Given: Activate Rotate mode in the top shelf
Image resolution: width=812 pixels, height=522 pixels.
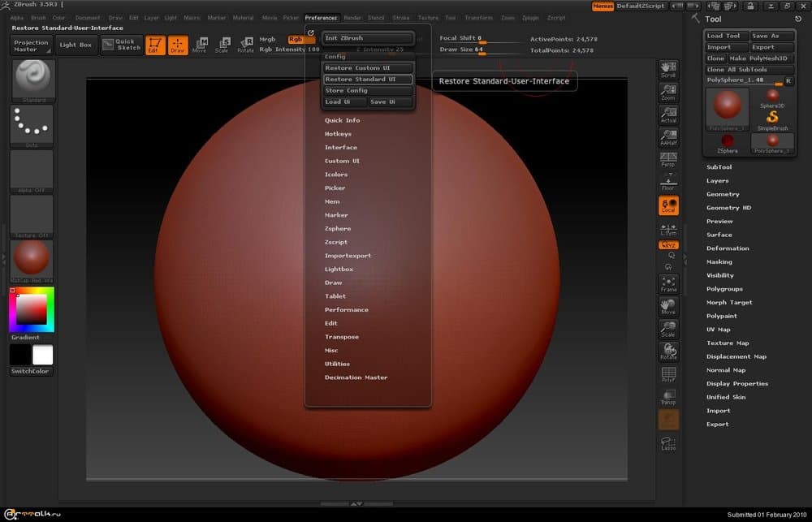Looking at the screenshot, I should pos(245,45).
